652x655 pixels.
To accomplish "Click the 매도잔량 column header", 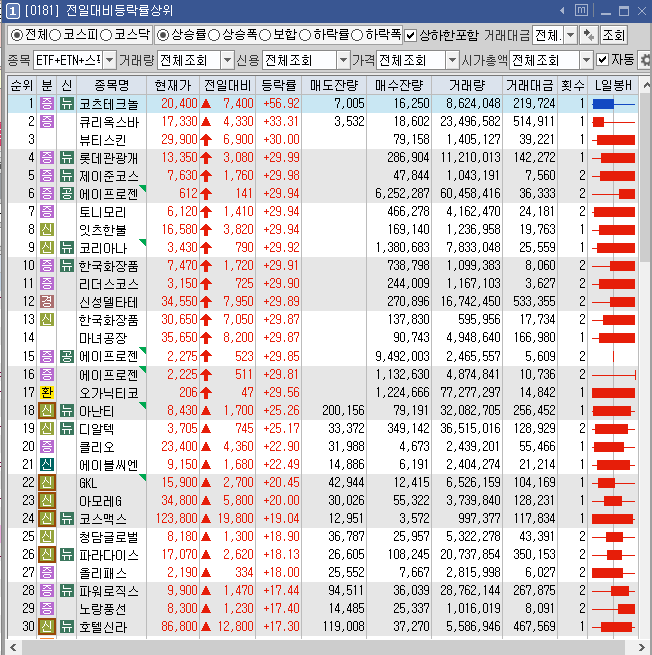I will pos(334,85).
